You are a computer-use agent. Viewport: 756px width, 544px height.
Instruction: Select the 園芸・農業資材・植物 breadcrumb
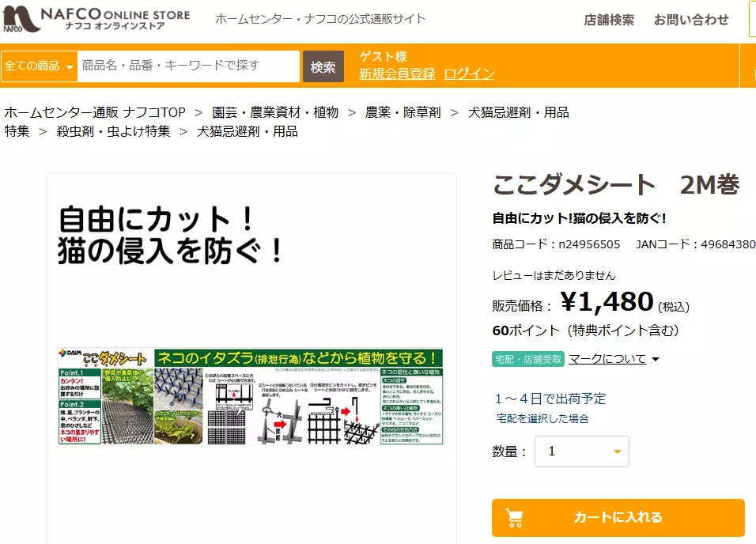click(x=275, y=112)
